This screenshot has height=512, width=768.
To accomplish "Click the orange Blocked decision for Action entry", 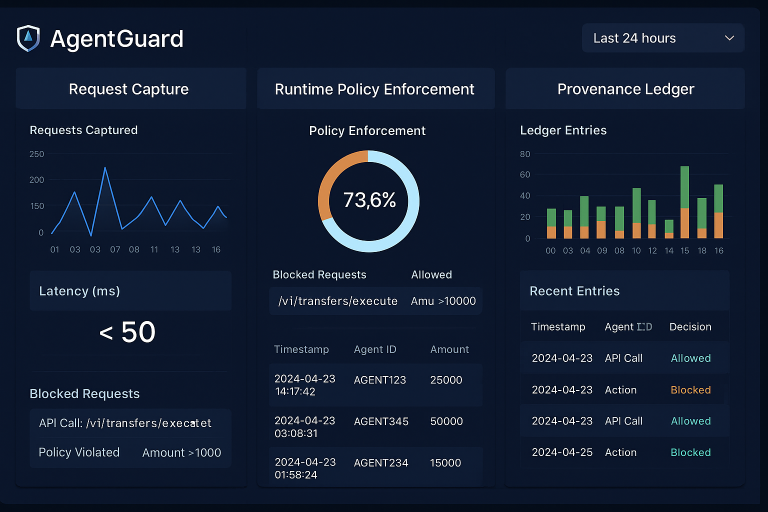I will coord(690,390).
